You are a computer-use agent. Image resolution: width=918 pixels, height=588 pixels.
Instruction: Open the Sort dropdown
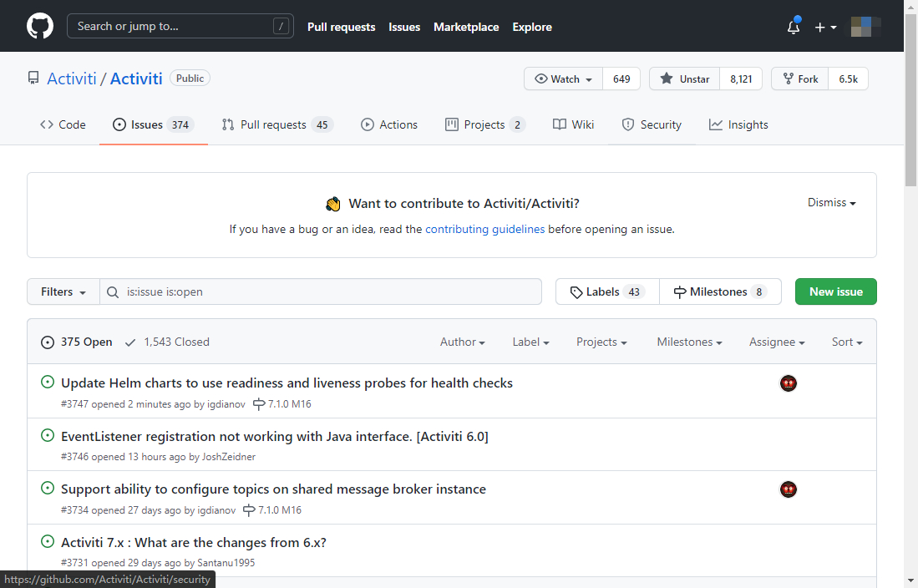[x=847, y=342]
